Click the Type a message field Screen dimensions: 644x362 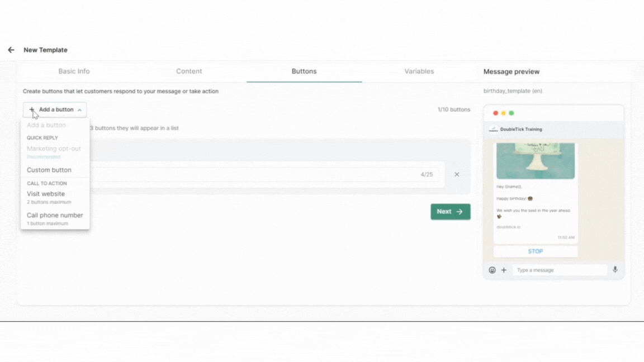pyautogui.click(x=559, y=270)
